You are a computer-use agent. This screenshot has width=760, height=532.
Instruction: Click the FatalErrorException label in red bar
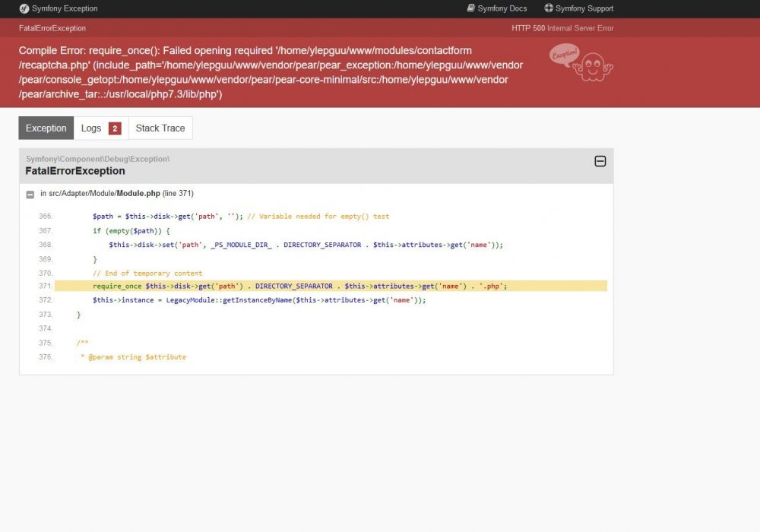[52, 28]
